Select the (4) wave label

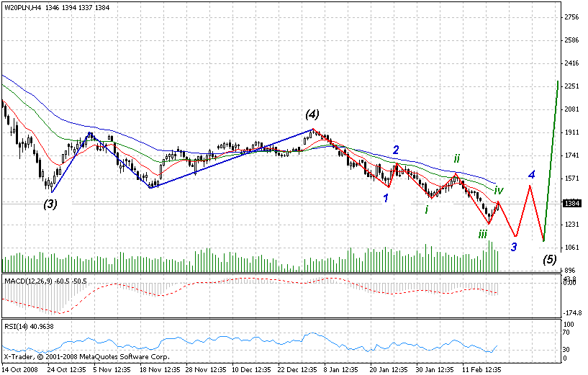pos(312,114)
